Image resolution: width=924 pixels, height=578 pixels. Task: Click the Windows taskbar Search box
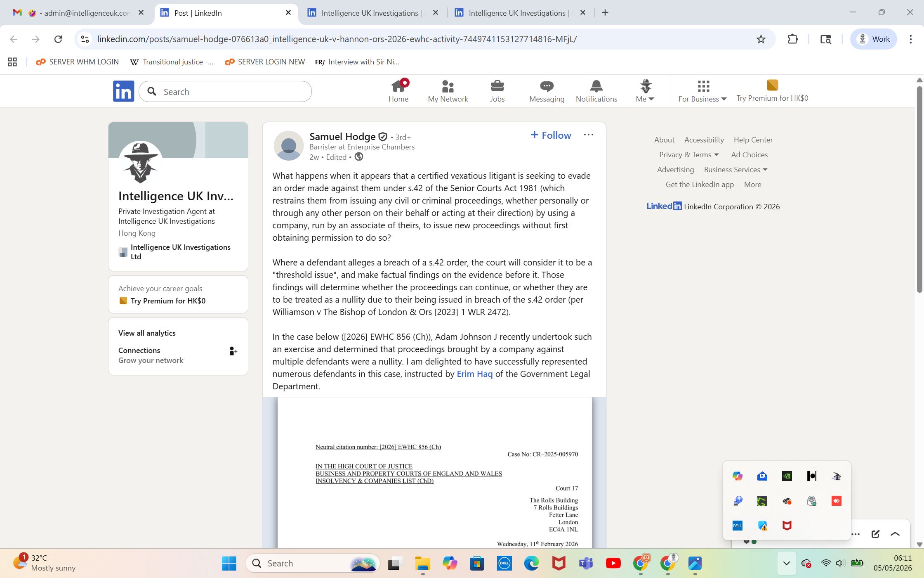tap(312, 563)
